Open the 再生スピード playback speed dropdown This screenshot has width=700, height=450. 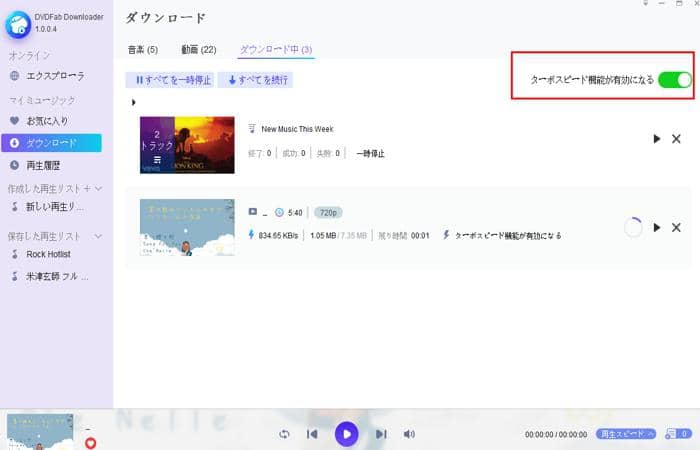pos(626,434)
